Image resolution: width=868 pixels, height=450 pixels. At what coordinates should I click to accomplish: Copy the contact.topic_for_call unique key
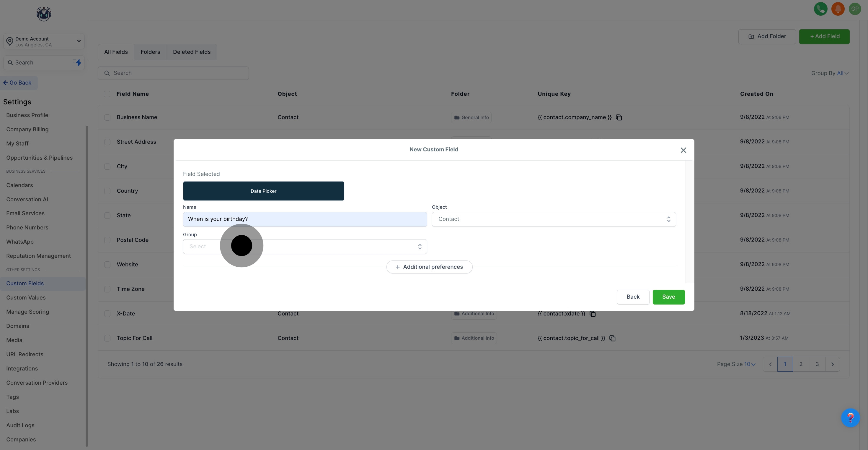612,338
